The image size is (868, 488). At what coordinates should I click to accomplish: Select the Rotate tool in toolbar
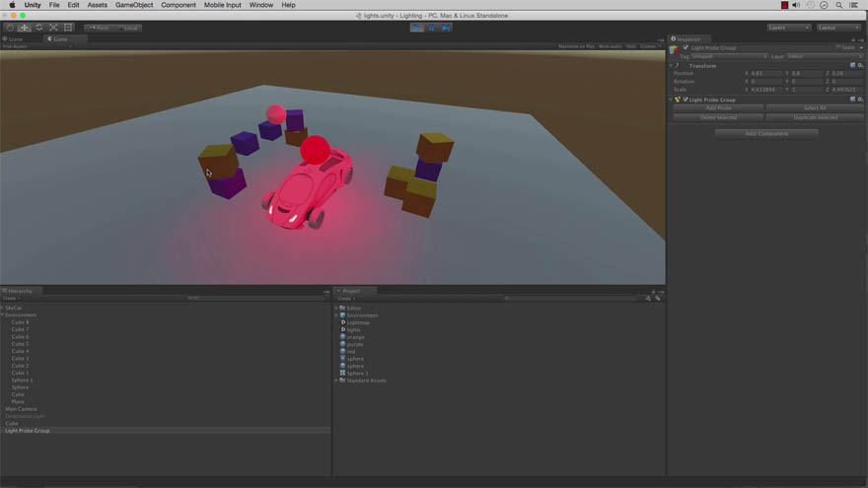click(x=38, y=28)
